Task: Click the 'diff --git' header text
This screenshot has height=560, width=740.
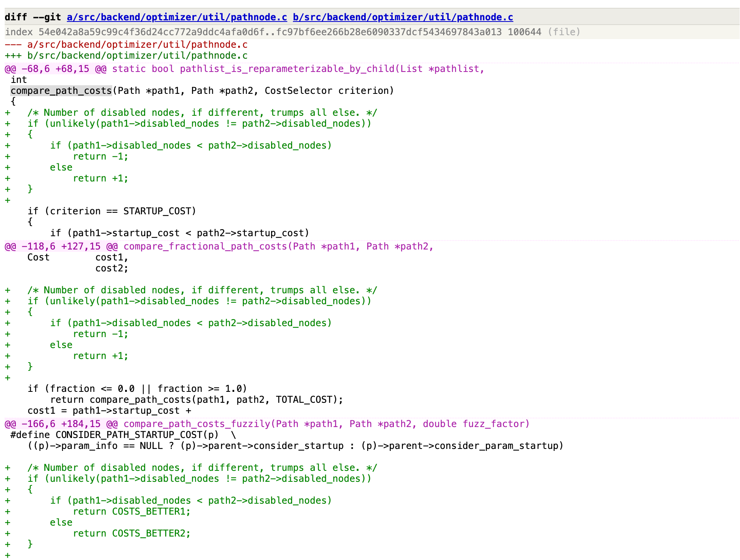Action: (33, 17)
